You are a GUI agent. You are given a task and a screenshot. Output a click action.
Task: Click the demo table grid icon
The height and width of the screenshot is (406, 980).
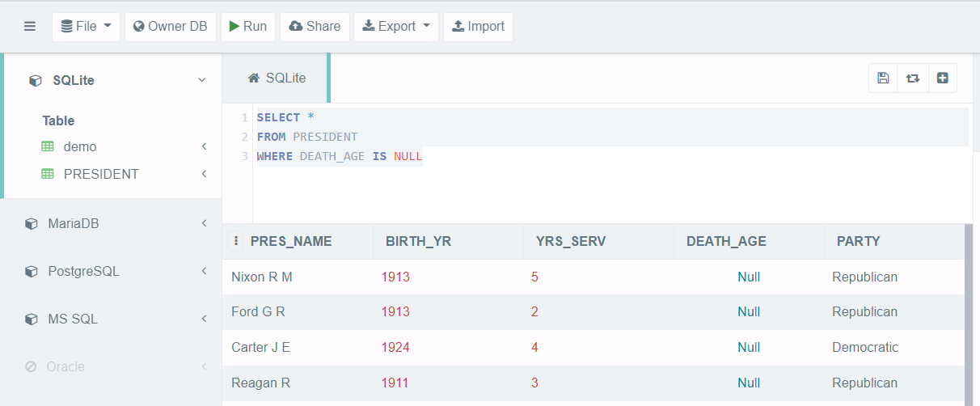[x=48, y=147]
